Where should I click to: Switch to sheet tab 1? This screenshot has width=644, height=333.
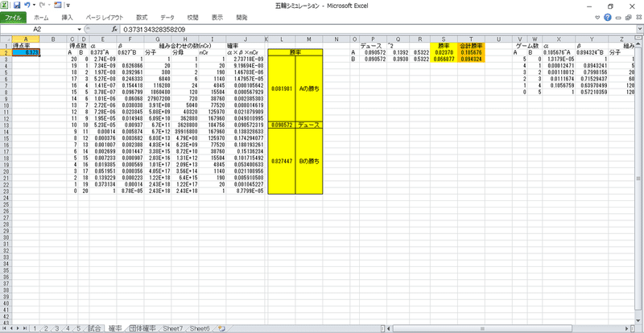coord(35,328)
